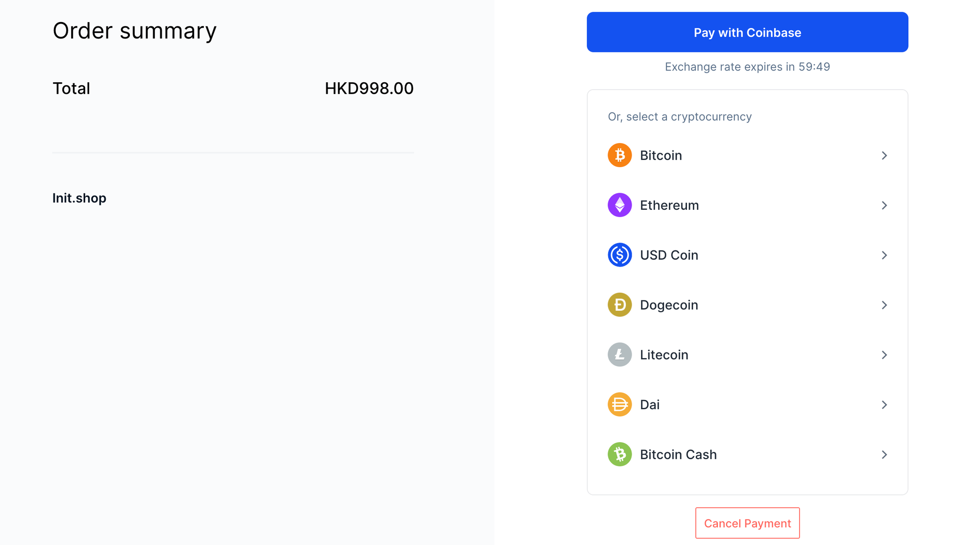980x545 pixels.
Task: Select the Litecoin label text
Action: (664, 355)
